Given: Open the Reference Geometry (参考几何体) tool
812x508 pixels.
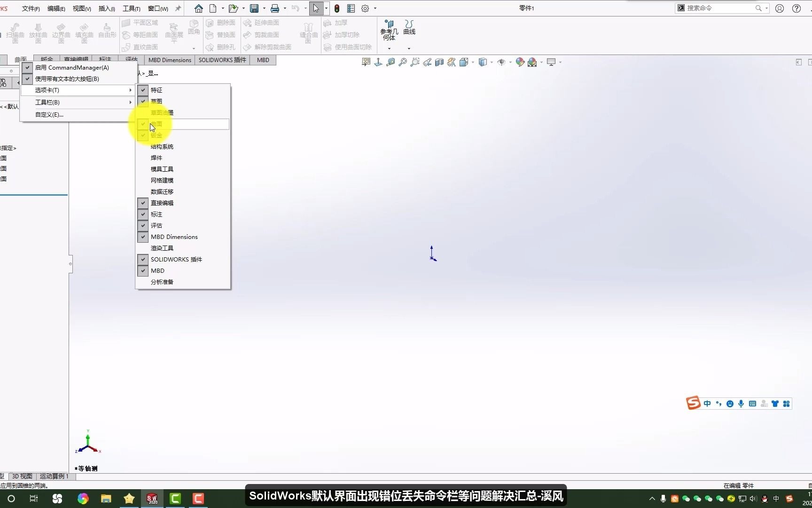Looking at the screenshot, I should [389, 30].
